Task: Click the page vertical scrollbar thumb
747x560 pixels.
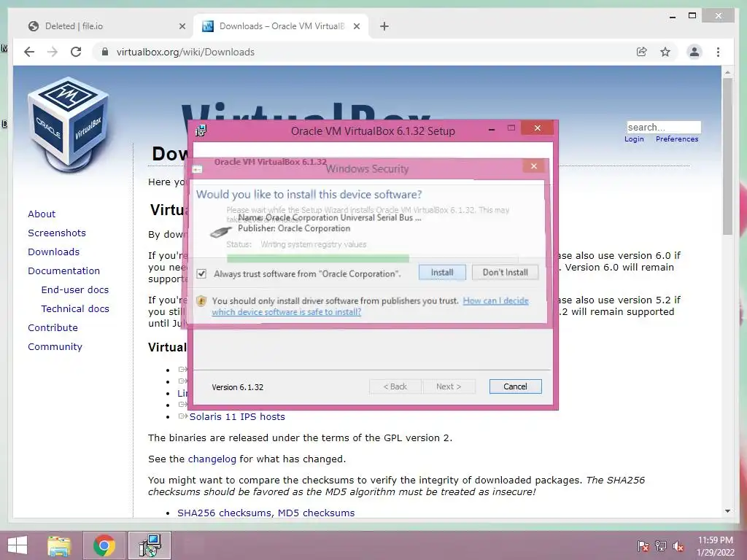Action: [x=727, y=156]
